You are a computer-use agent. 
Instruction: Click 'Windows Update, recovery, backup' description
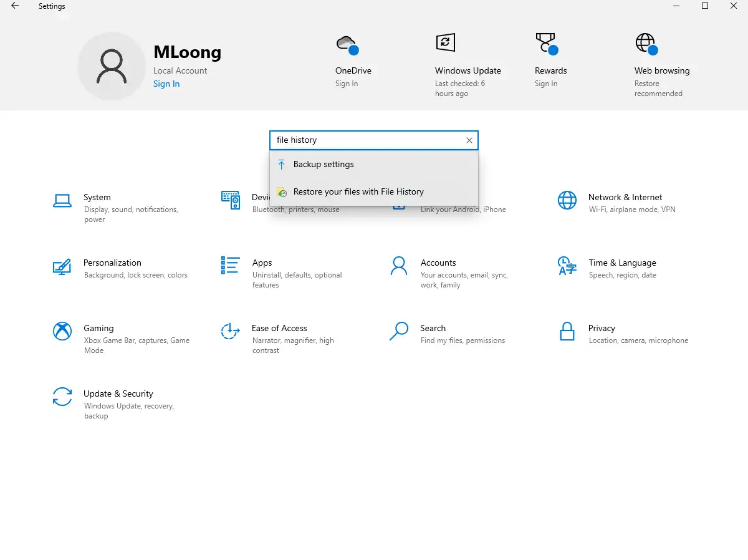pyautogui.click(x=129, y=411)
